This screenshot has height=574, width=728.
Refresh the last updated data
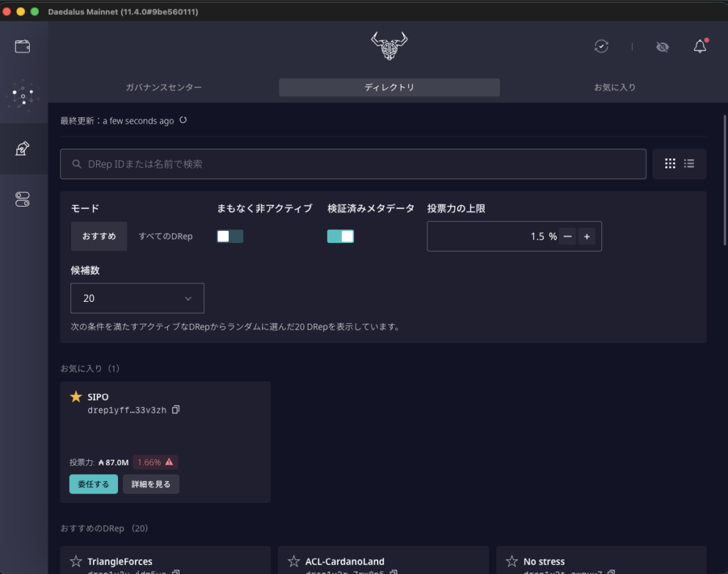click(x=183, y=120)
